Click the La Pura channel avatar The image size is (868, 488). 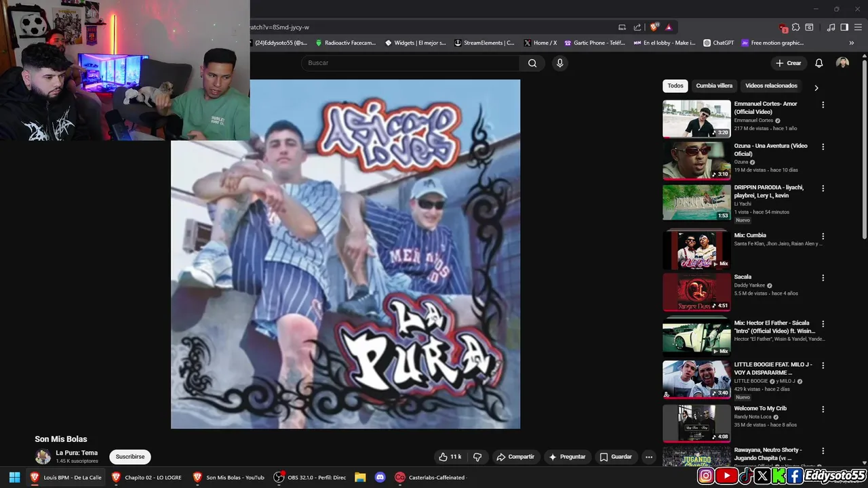tap(43, 457)
